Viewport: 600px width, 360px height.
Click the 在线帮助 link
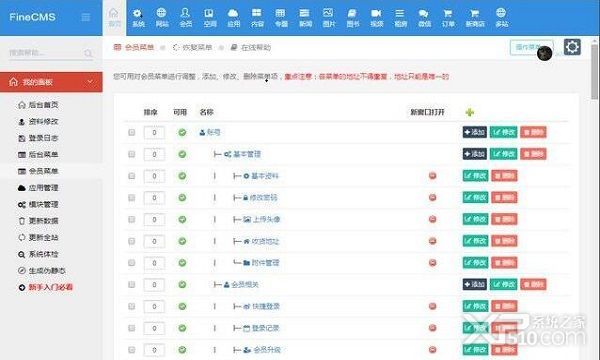click(251, 47)
